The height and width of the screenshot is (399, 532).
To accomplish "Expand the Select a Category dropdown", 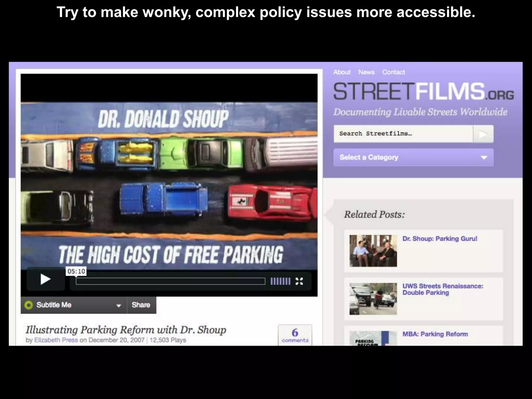I will tap(414, 157).
